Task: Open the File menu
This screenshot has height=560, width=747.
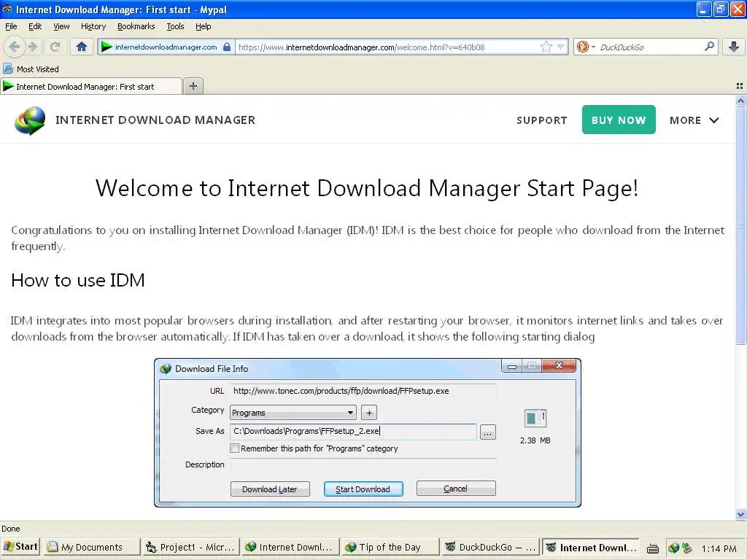Action: [11, 26]
